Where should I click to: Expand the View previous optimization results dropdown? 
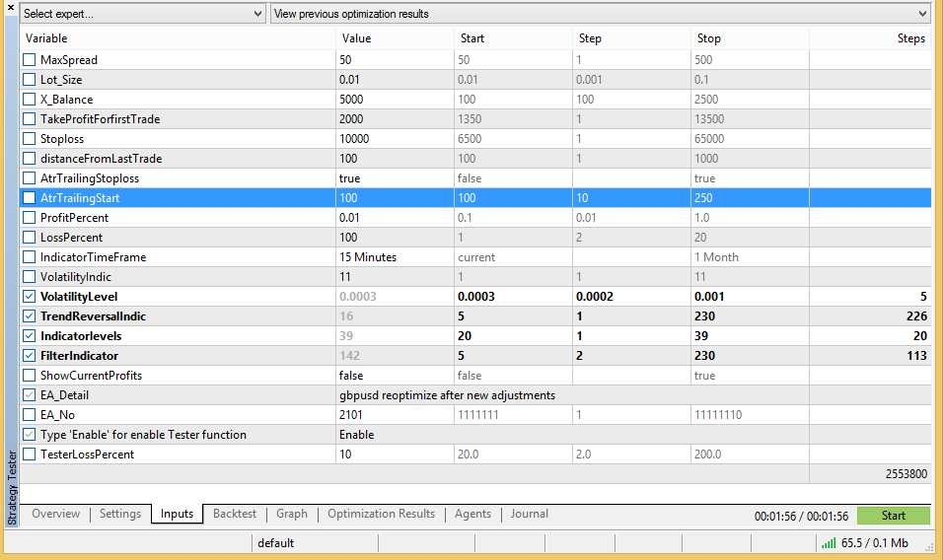pos(600,14)
